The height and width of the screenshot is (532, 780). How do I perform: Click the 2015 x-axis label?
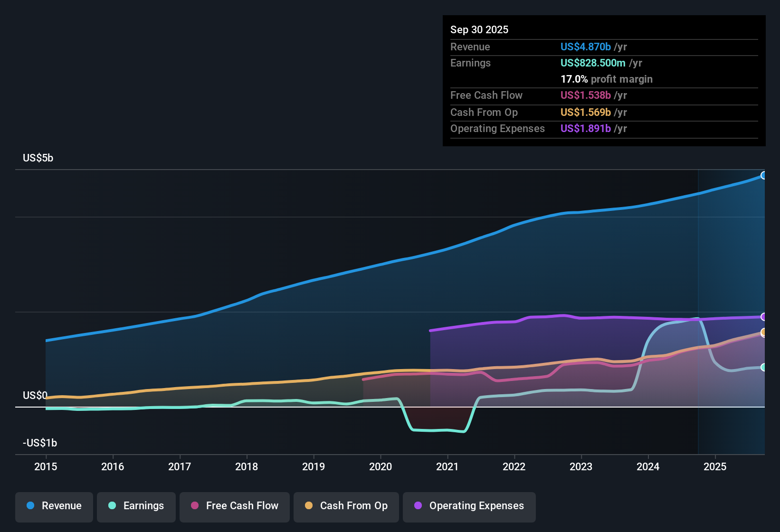(x=46, y=466)
